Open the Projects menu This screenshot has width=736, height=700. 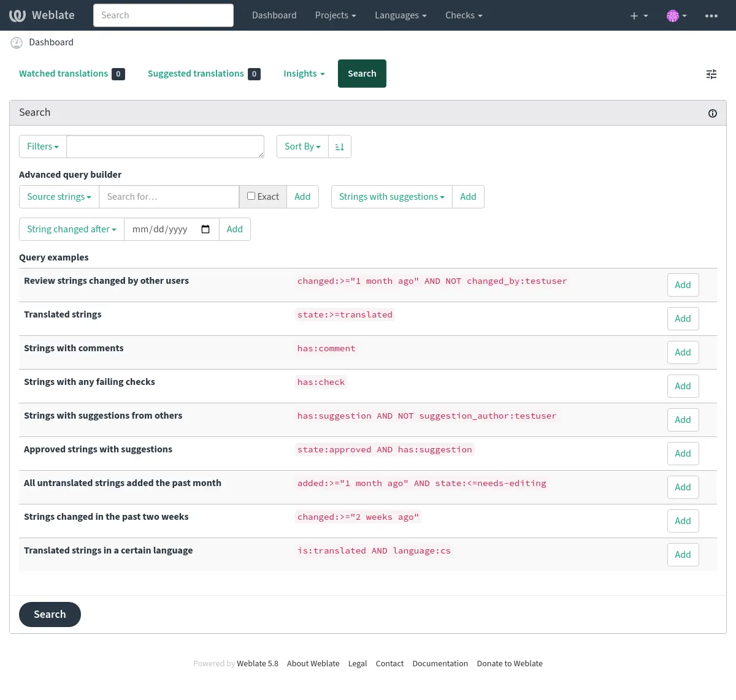(335, 15)
